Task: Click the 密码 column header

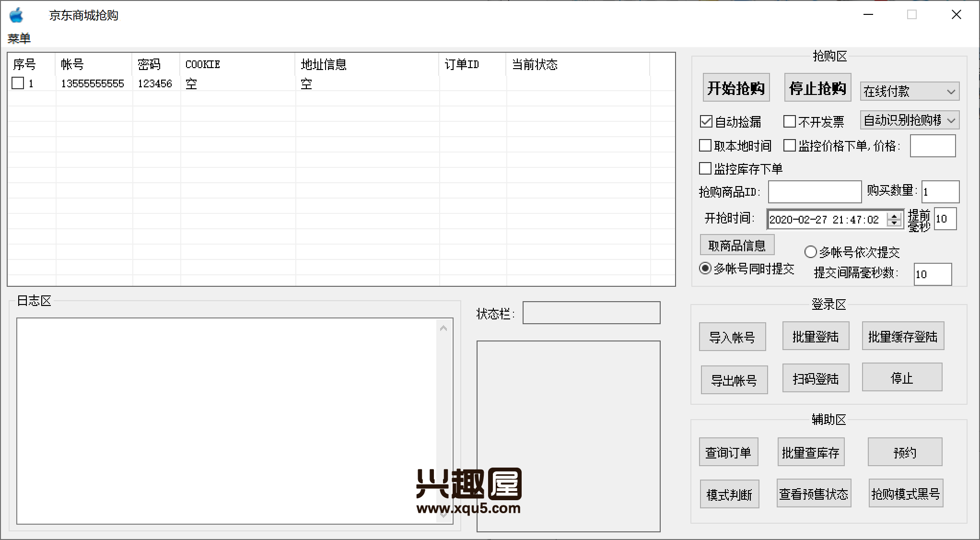Action: tap(156, 64)
